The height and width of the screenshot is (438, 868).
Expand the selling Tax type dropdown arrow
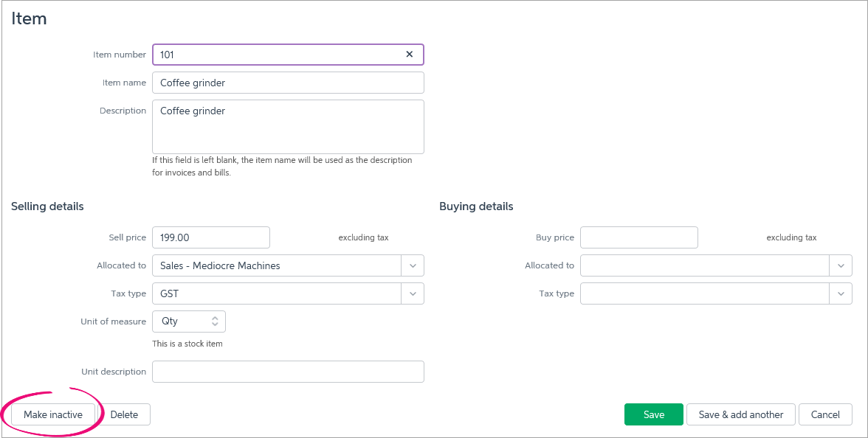tap(413, 293)
